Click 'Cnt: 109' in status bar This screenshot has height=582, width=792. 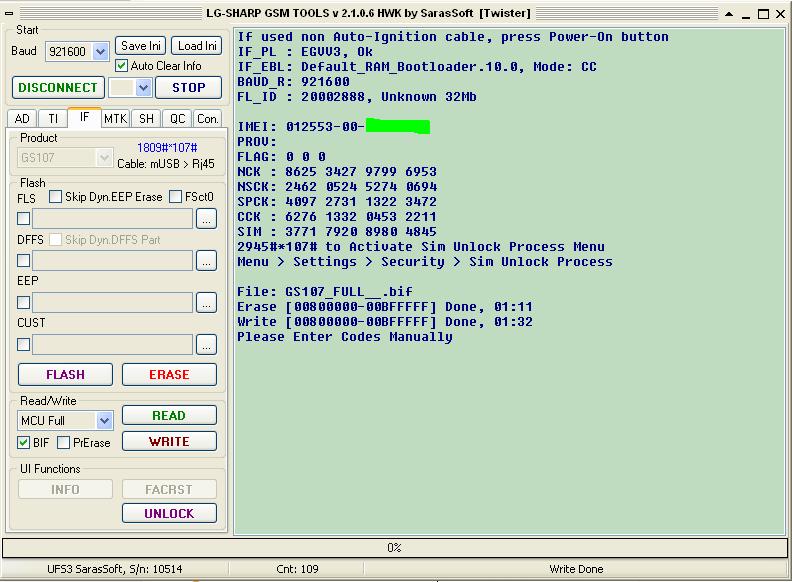pyautogui.click(x=298, y=569)
